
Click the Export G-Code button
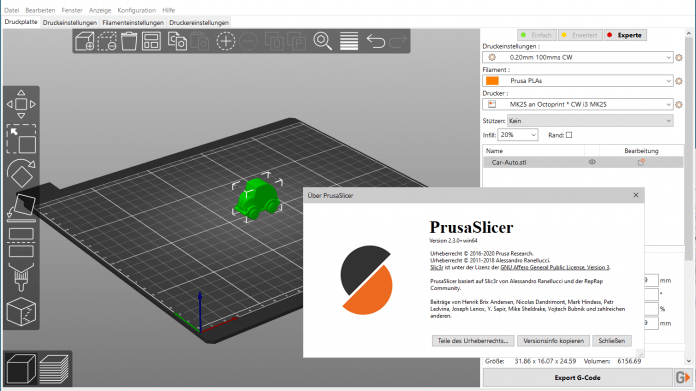(577, 378)
